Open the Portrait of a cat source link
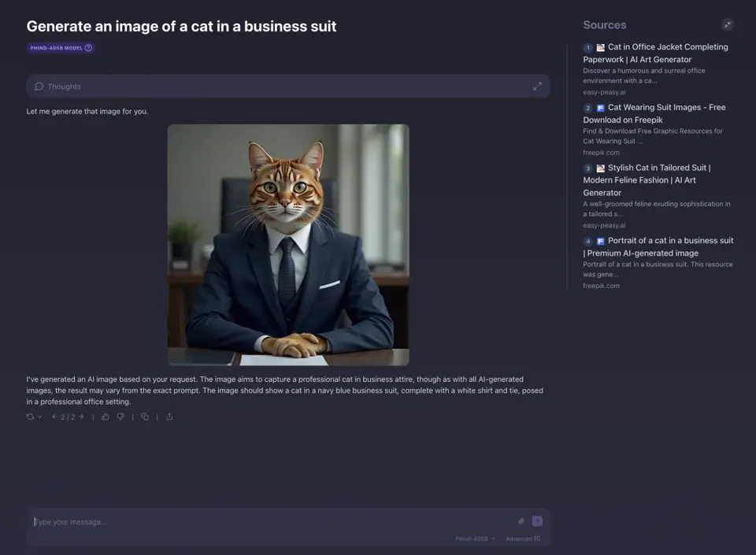This screenshot has height=555, width=756. point(658,246)
